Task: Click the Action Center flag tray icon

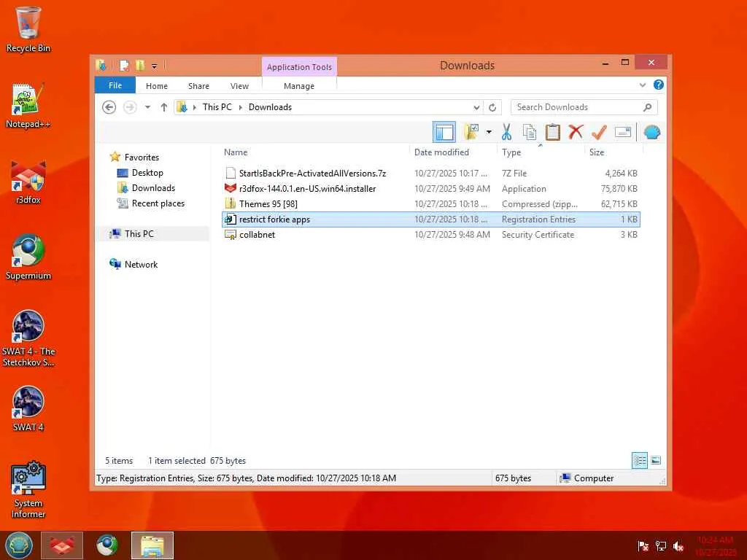Action: pyautogui.click(x=643, y=545)
